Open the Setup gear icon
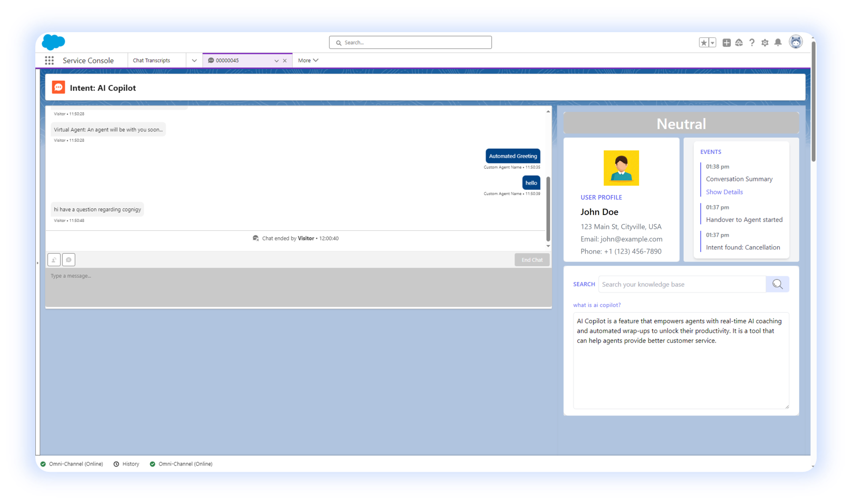The image size is (852, 504). point(765,43)
